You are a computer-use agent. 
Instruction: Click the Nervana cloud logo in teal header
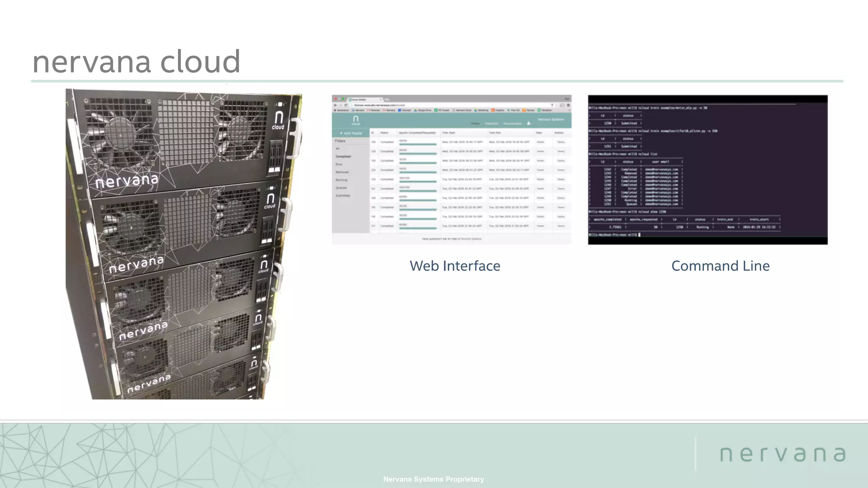pos(356,121)
